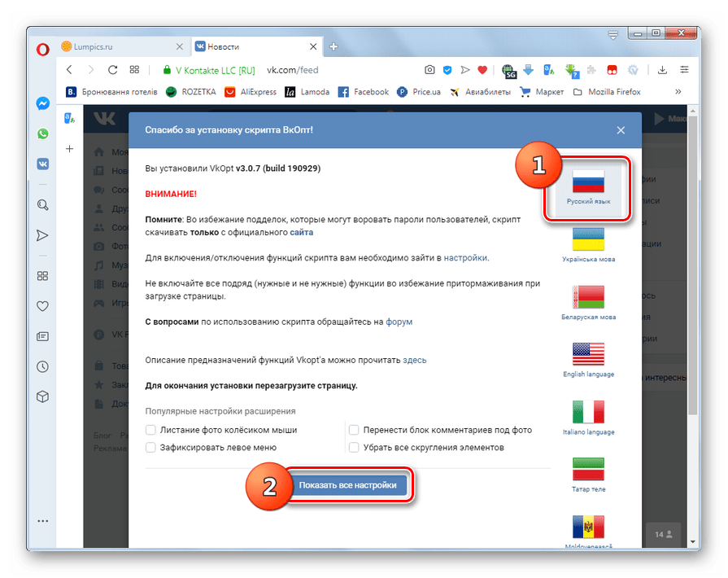
Task: Enable 'Листание фото колёсиком мыши' checkbox
Action: 150,430
